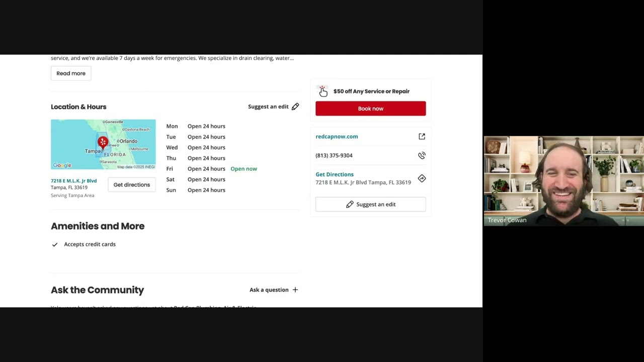This screenshot has width=644, height=362.
Task: Open the redcapnow.com website link
Action: coord(337,136)
